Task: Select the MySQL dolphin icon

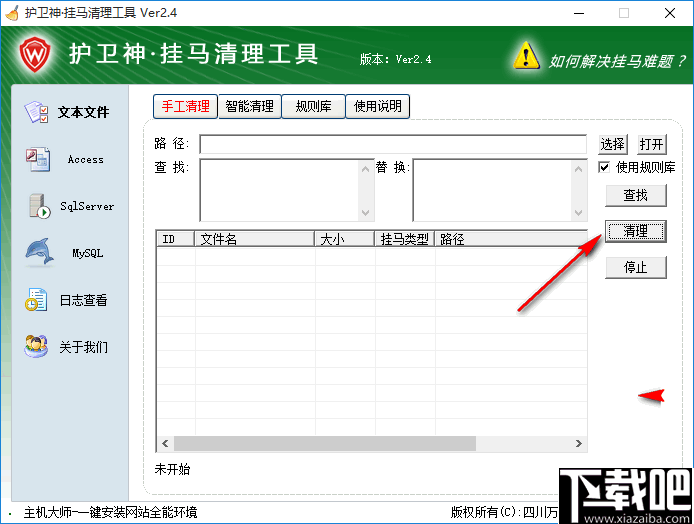Action: [x=39, y=253]
